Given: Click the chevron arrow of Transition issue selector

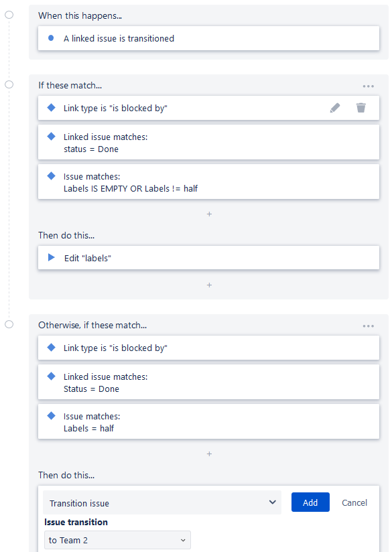Looking at the screenshot, I should tap(272, 502).
